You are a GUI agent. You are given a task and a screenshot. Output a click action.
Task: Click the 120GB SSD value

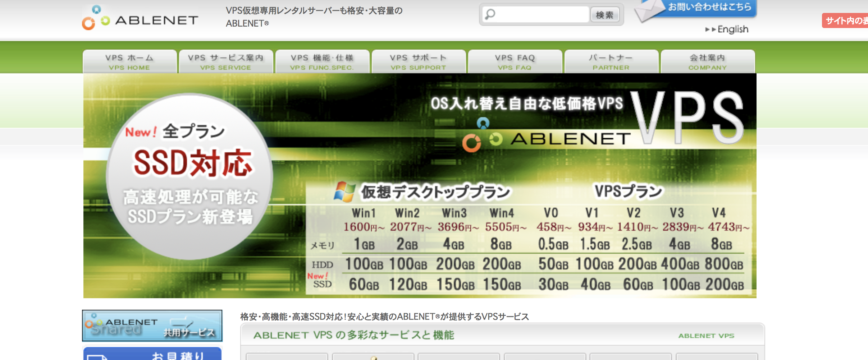(408, 285)
